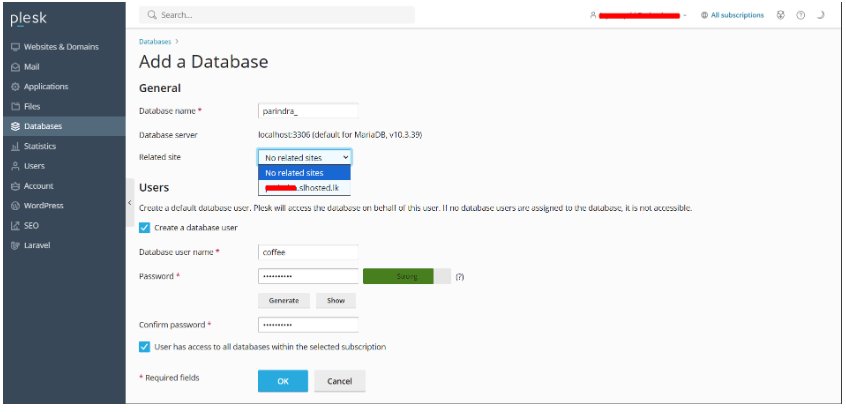
Task: Open the Files manager
Action: tap(33, 106)
